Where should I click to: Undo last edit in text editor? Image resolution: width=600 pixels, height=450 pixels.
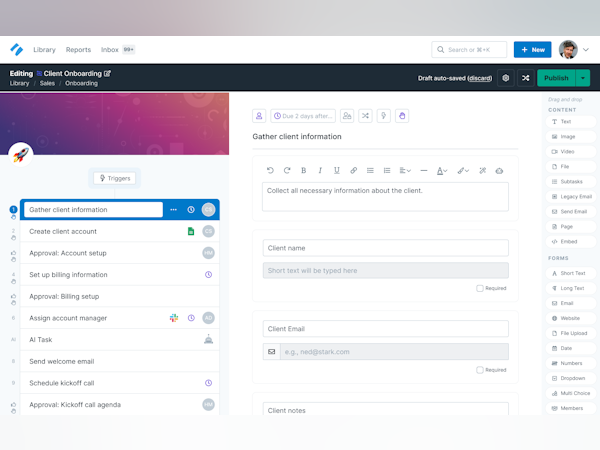click(x=270, y=170)
